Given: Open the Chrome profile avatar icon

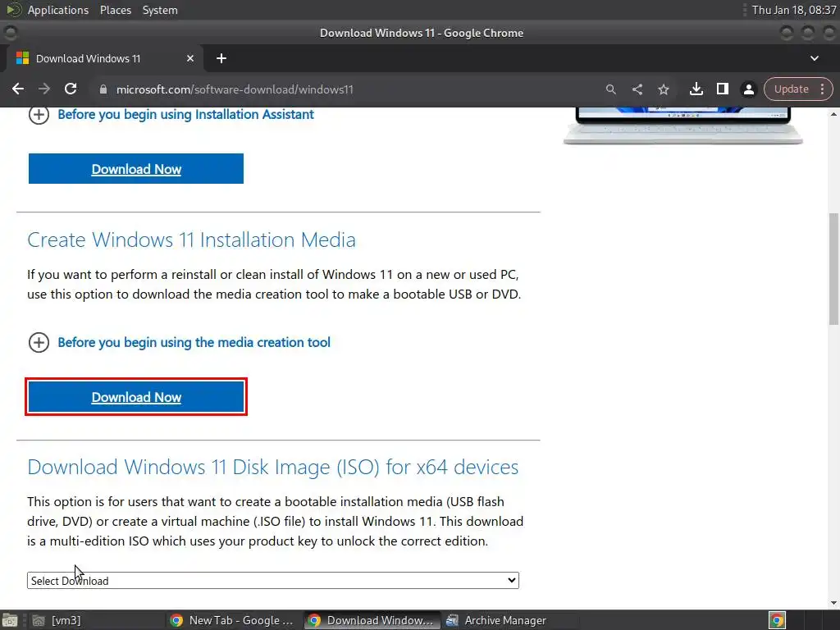Looking at the screenshot, I should (x=748, y=89).
